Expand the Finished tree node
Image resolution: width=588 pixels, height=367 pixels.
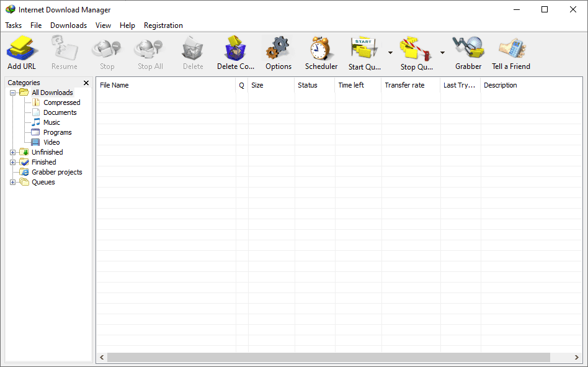12,163
